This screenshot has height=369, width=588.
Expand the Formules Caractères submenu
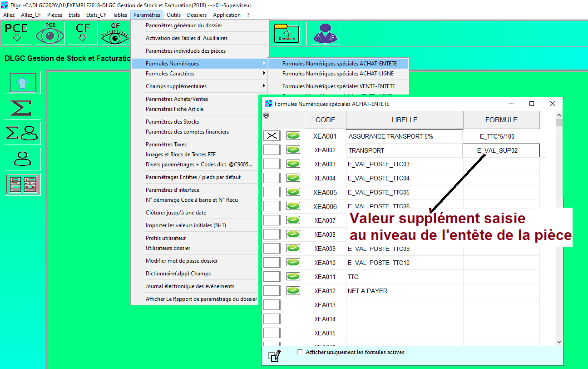point(199,74)
